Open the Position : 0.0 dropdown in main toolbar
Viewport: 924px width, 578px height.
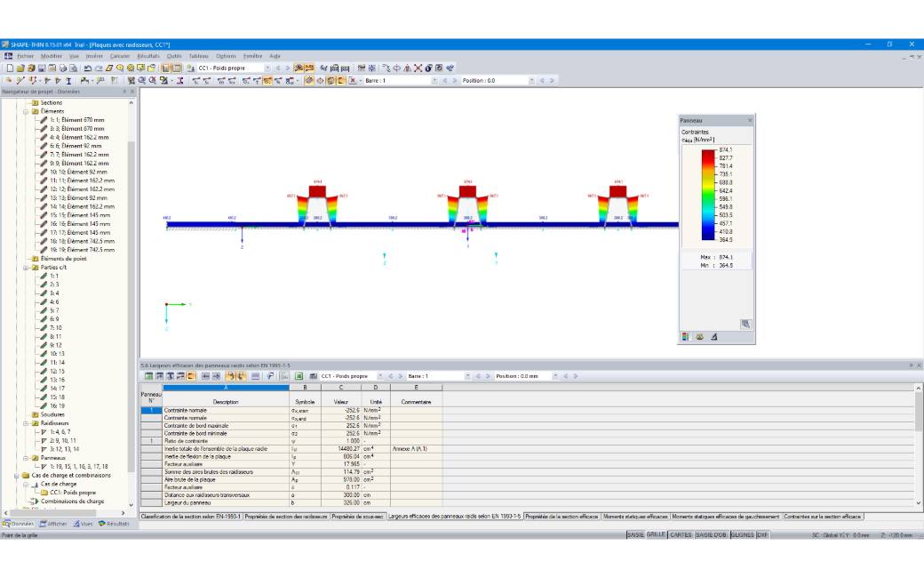point(531,80)
